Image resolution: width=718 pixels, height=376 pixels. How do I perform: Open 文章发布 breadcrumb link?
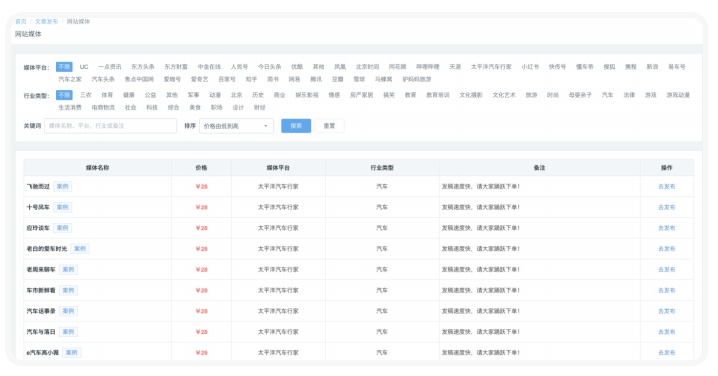46,22
